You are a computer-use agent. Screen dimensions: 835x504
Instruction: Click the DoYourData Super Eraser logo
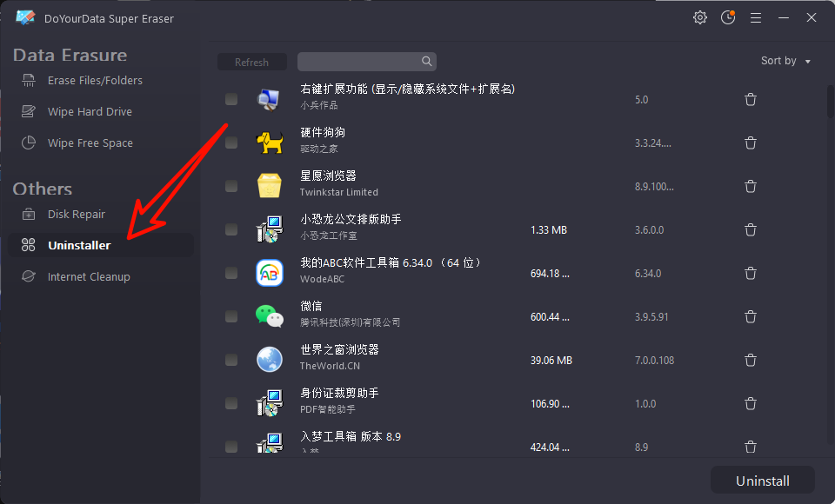click(x=25, y=17)
